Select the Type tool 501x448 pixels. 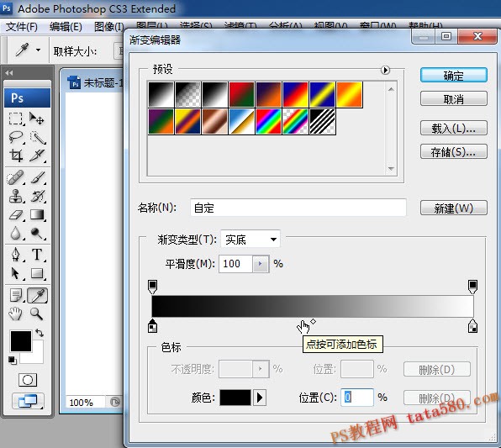[x=37, y=255]
